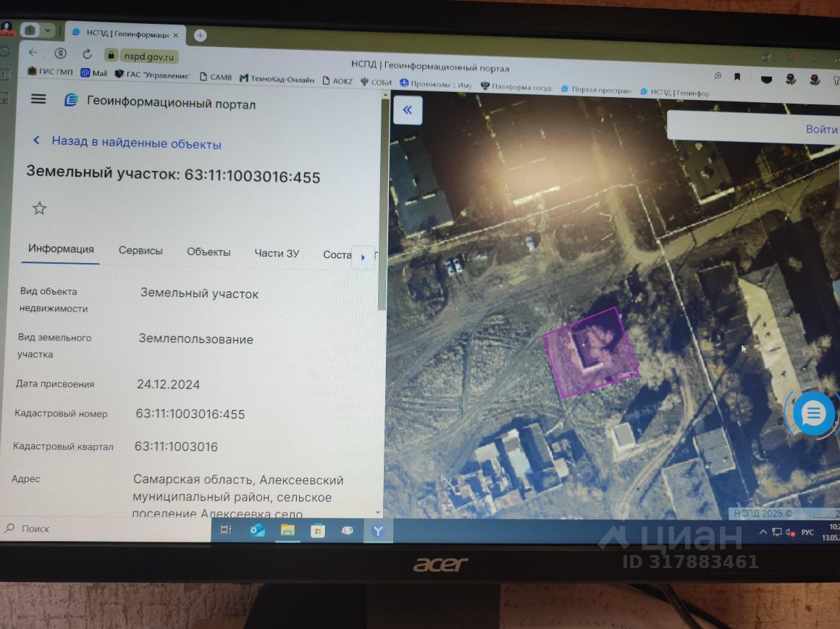This screenshot has height=629, width=840.
Task: Open the СОБИ bookmark
Action: tap(376, 82)
